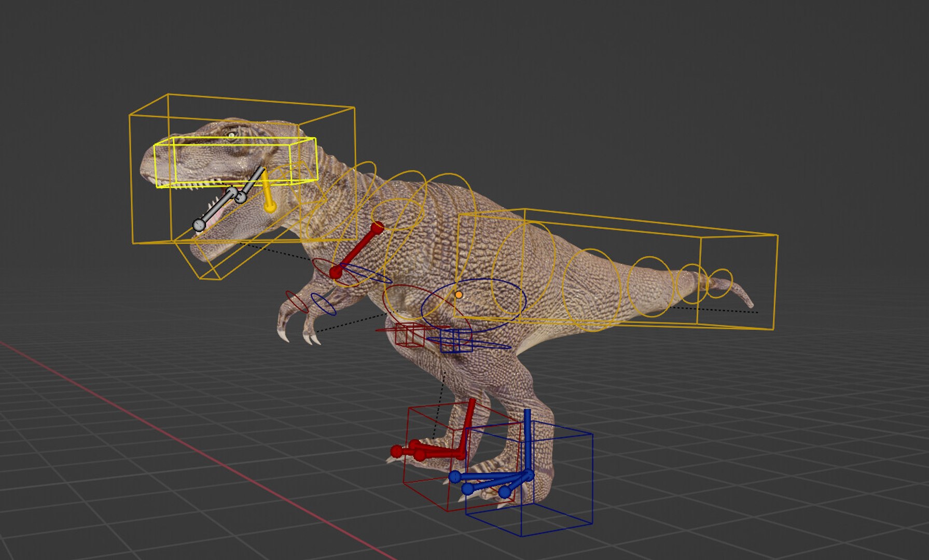Select the large golden tail box control
This screenshot has height=560, width=929.
click(x=616, y=269)
